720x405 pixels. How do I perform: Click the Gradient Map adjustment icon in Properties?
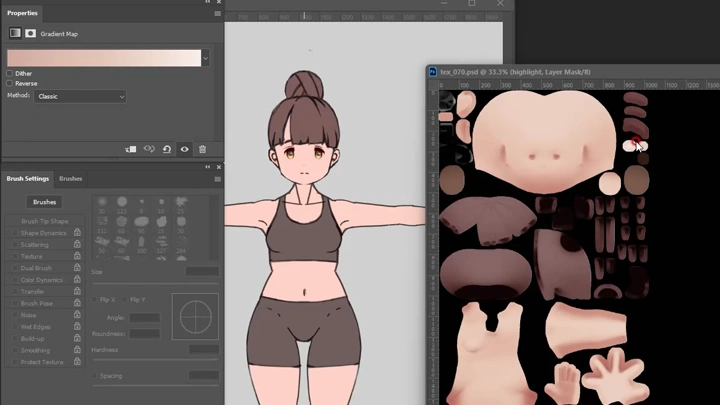(15, 33)
